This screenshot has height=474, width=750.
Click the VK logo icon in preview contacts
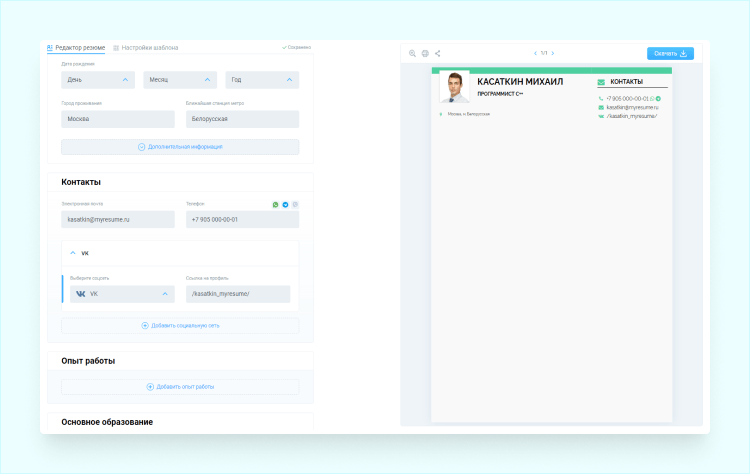tap(601, 116)
